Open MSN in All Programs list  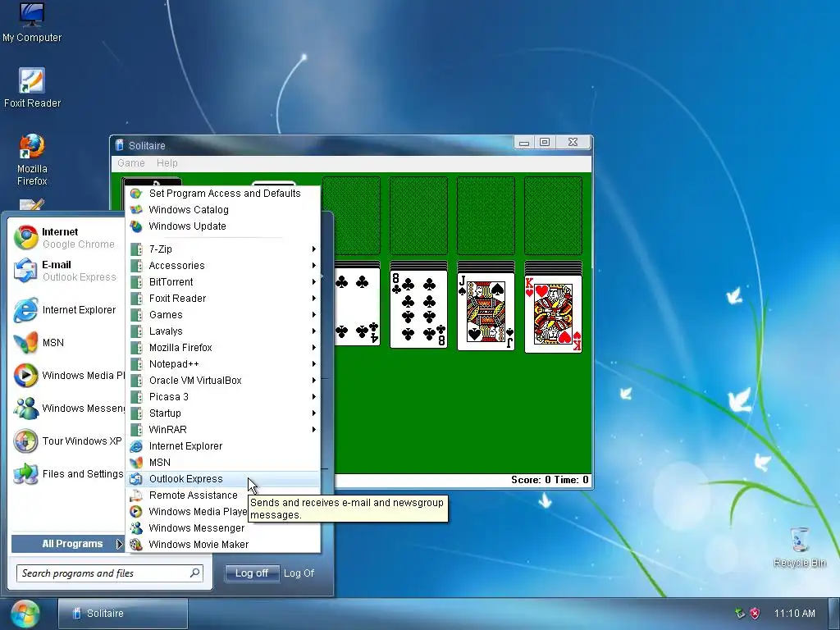point(223,463)
